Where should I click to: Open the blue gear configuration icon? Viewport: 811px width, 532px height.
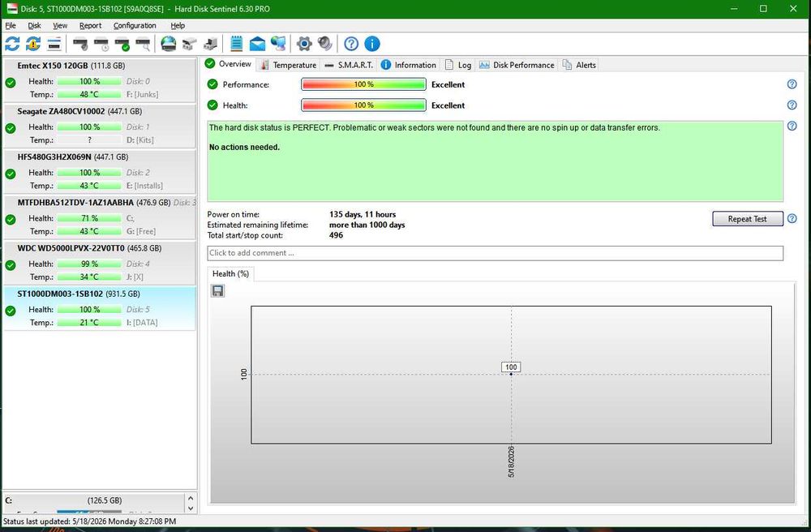(x=304, y=44)
